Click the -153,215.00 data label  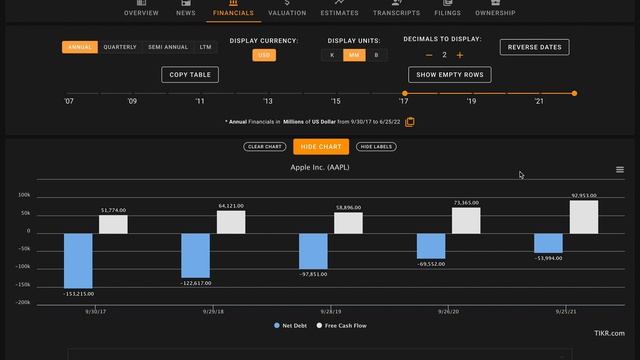78,294
